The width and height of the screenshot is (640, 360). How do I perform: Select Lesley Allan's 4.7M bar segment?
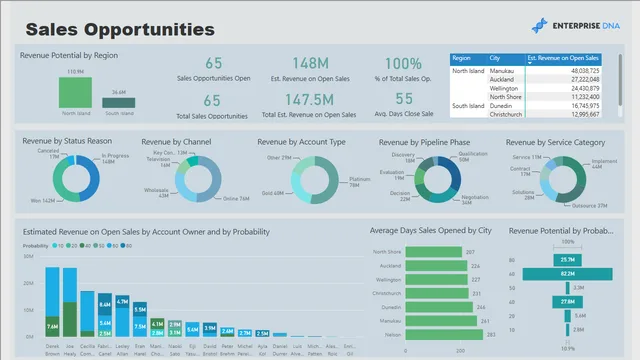[x=122, y=302]
